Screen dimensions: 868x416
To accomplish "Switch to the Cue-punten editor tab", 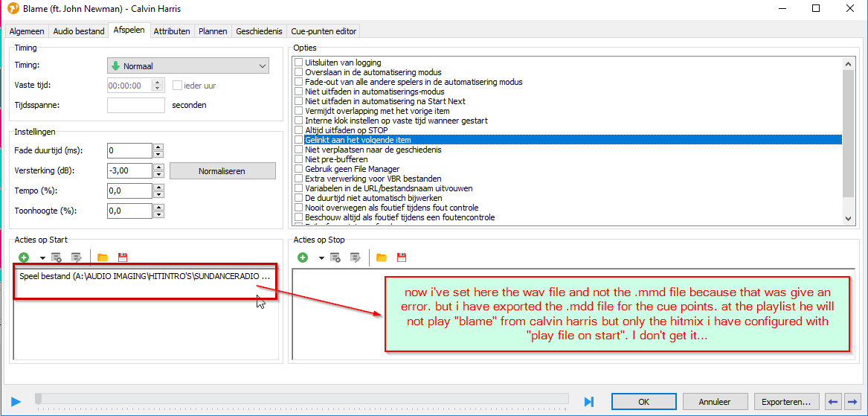I will [x=324, y=31].
